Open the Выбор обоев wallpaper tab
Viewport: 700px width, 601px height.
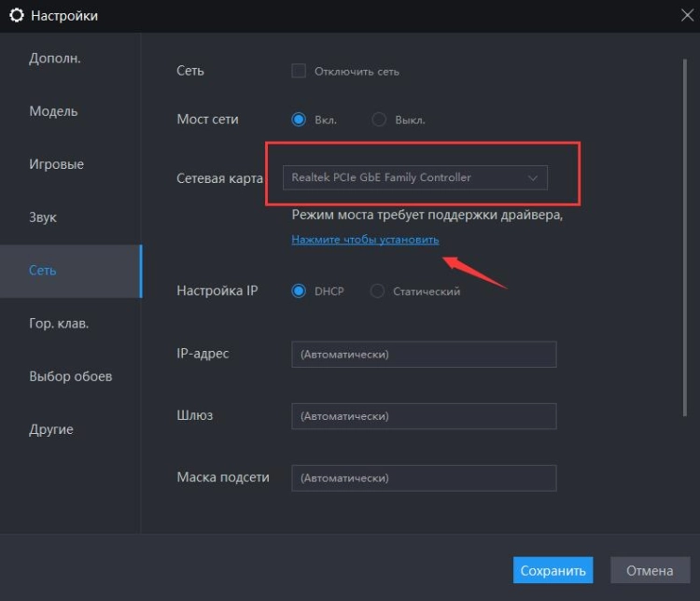point(70,376)
